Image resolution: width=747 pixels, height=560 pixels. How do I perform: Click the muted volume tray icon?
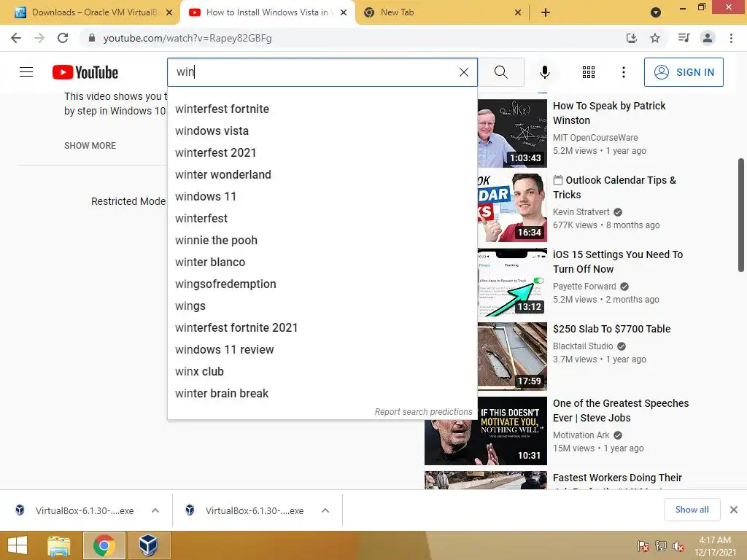678,546
